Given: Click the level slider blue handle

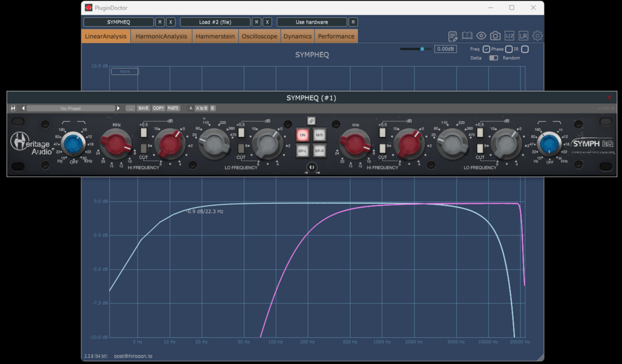Looking at the screenshot, I should tap(422, 49).
